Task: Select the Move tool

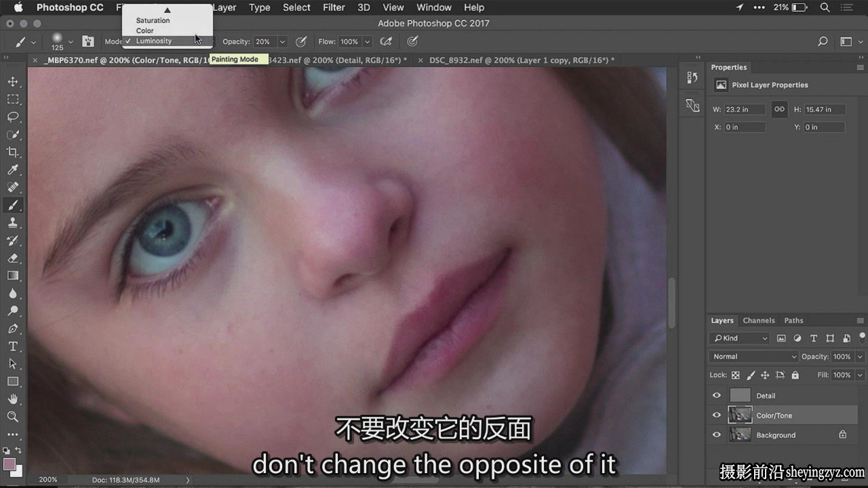Action: (13, 82)
